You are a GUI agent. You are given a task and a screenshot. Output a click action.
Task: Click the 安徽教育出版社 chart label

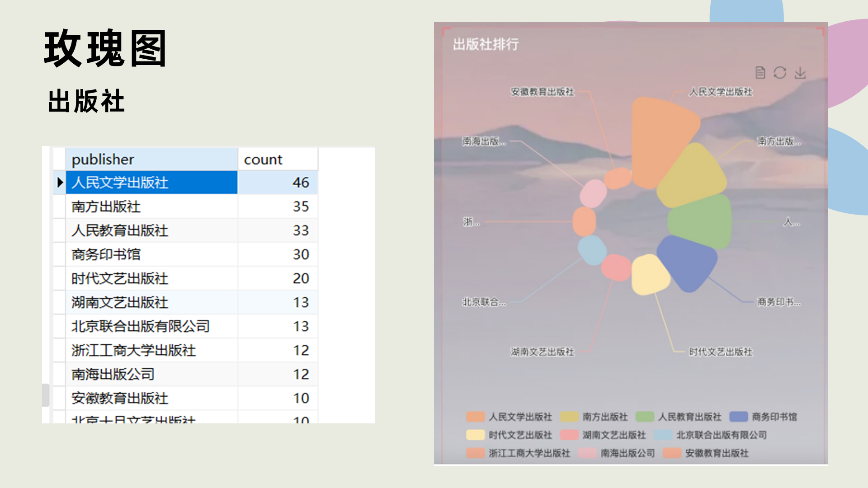click(x=542, y=92)
